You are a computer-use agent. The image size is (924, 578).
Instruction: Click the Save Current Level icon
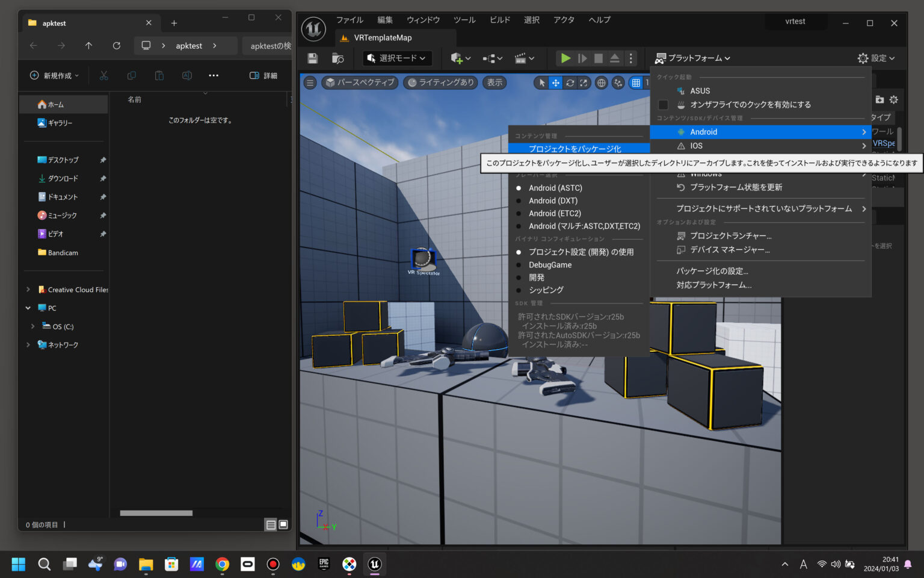tap(312, 58)
